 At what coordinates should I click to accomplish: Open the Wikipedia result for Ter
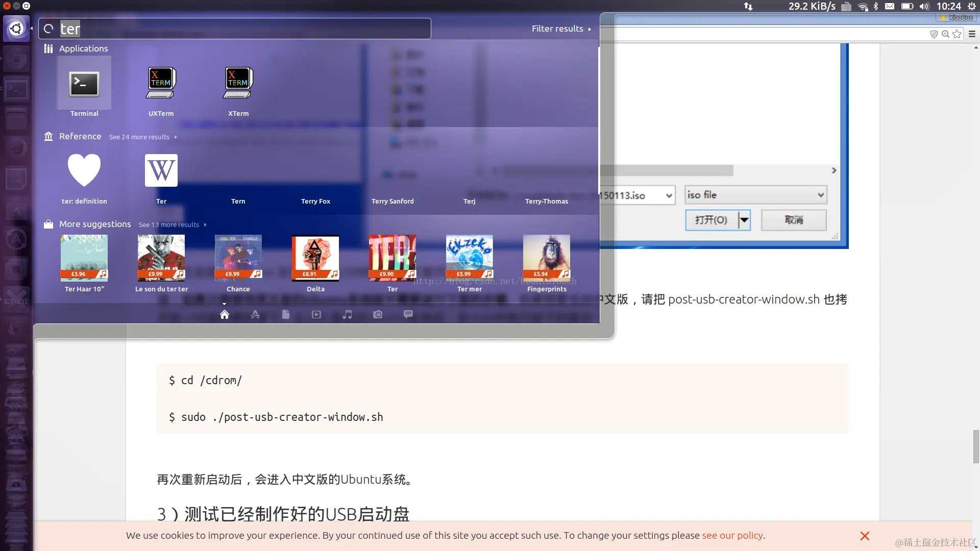tap(161, 170)
